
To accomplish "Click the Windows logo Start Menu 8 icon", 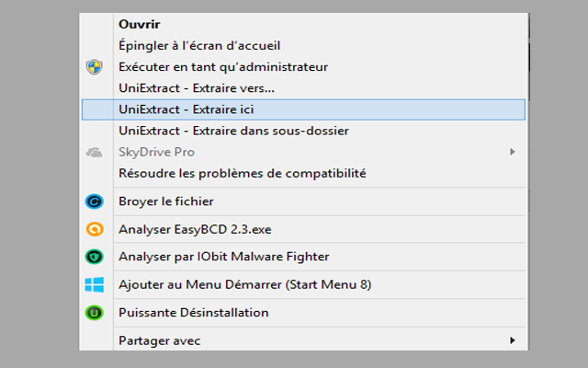I will 93,285.
